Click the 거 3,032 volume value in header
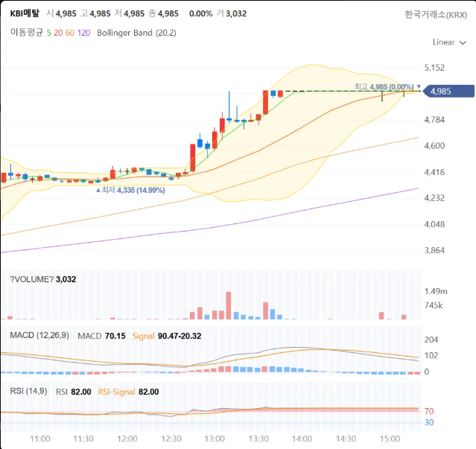476x449 pixels. pyautogui.click(x=232, y=13)
